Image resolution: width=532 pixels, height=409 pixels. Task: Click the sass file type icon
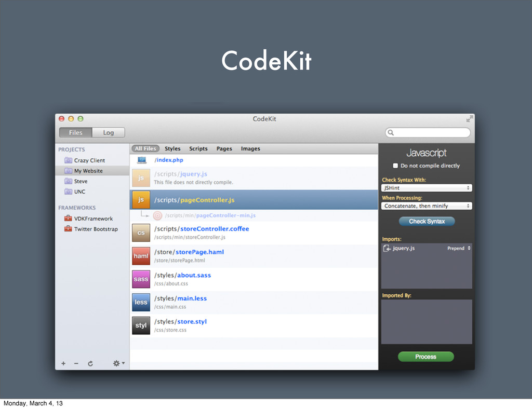(x=141, y=279)
